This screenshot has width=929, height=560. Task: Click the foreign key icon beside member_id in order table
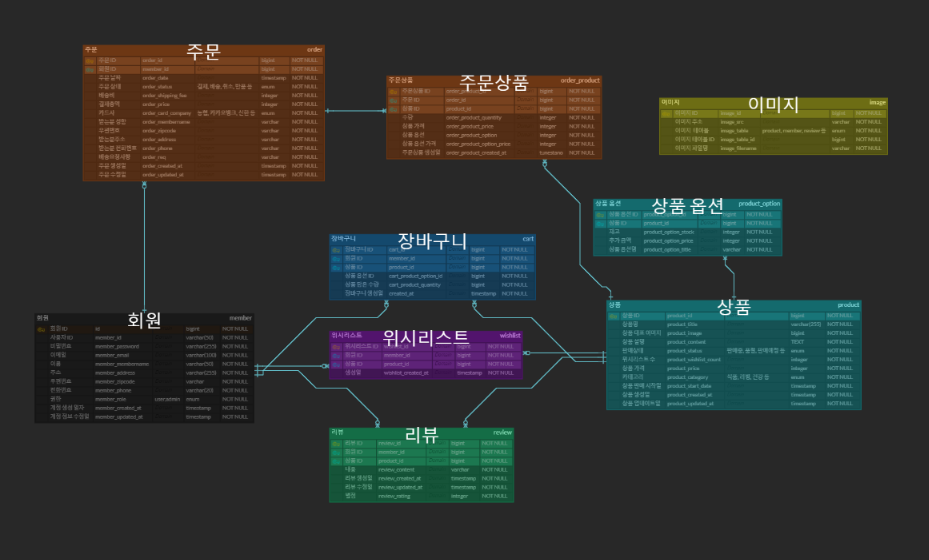click(90, 70)
